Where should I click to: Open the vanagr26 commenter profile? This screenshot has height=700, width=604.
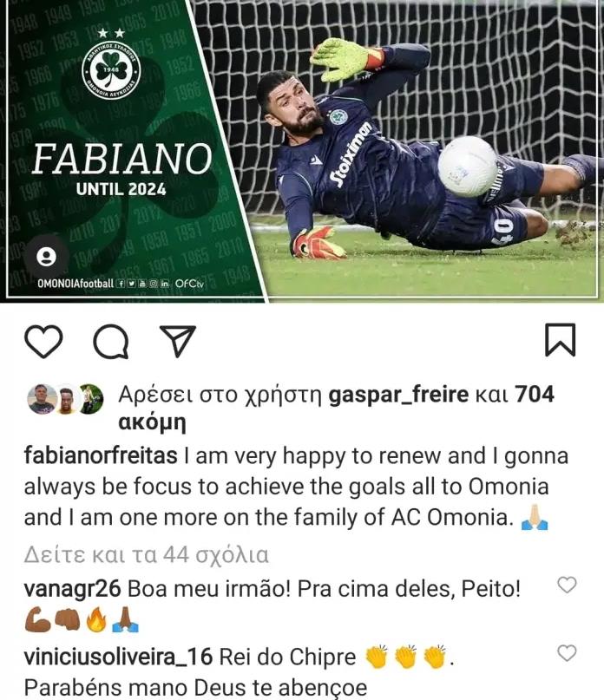tap(72, 589)
